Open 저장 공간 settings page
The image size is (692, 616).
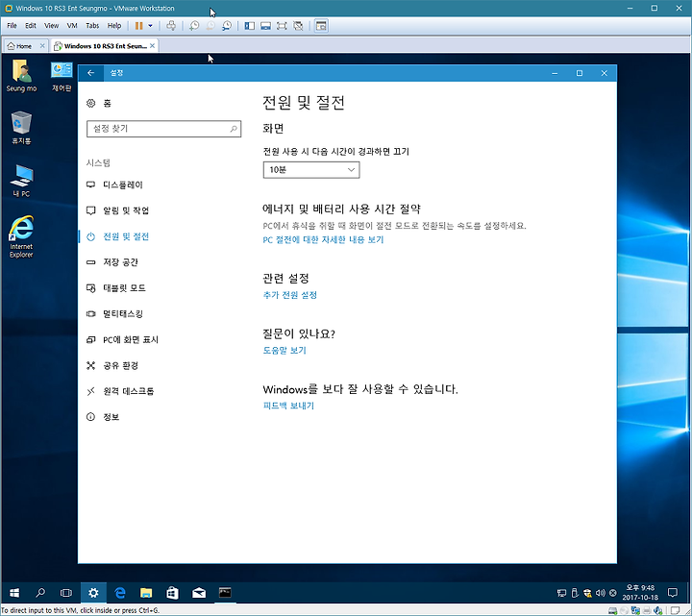coord(112,262)
